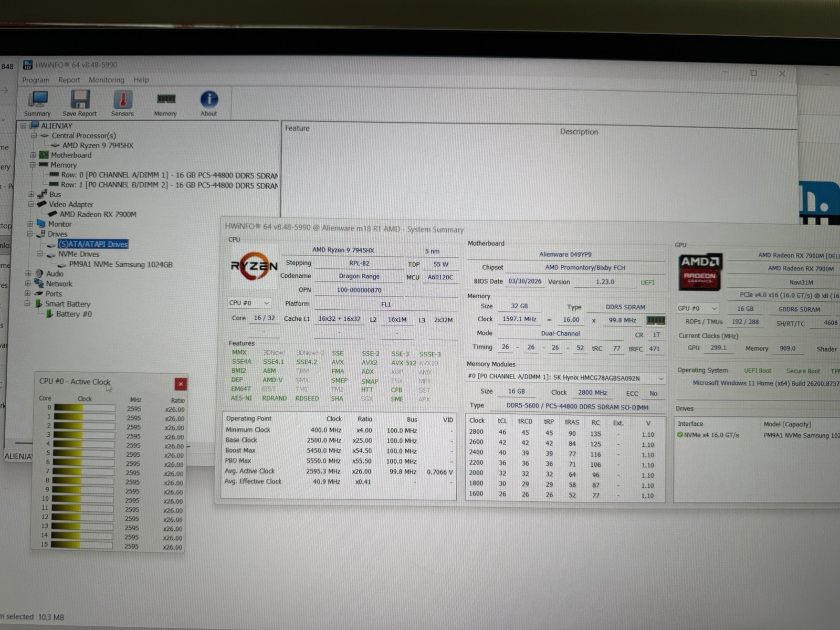Image resolution: width=840 pixels, height=630 pixels.
Task: Open the Program menu
Action: pos(36,80)
